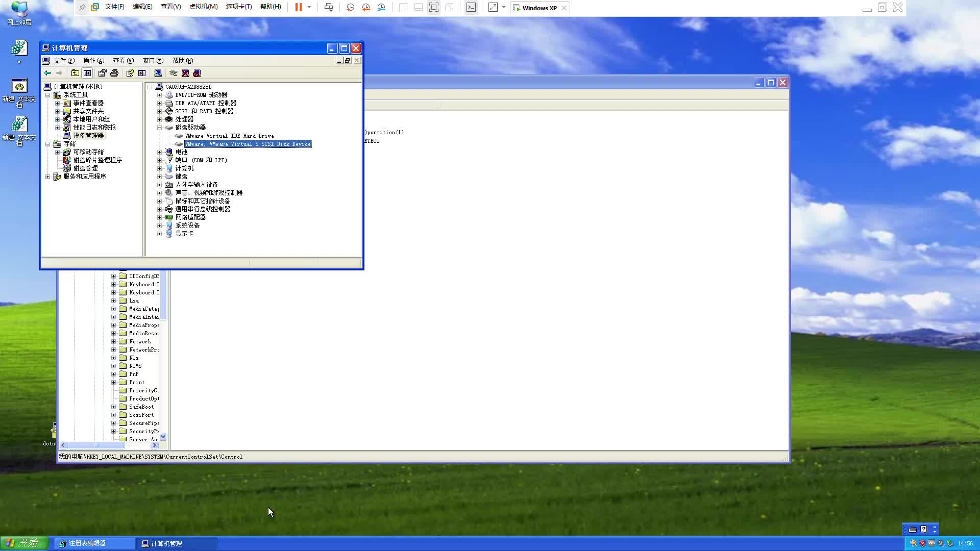This screenshot has width=980, height=551.
Task: Click the VMware full screen mode icon
Action: click(434, 7)
